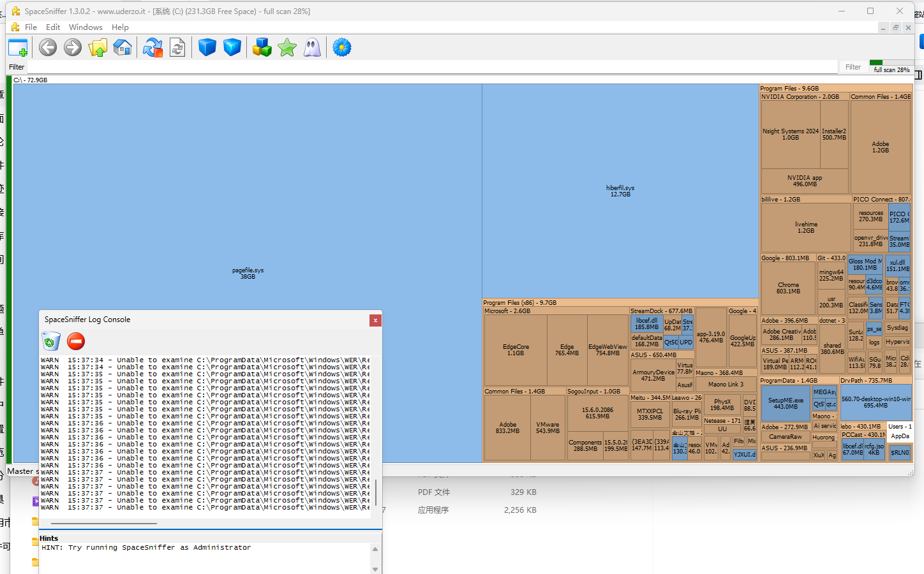
Task: Go back with the left arrow icon
Action: 48,48
